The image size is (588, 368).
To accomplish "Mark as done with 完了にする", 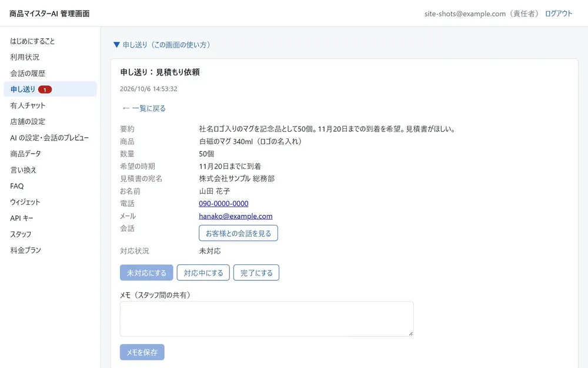I will coord(256,273).
